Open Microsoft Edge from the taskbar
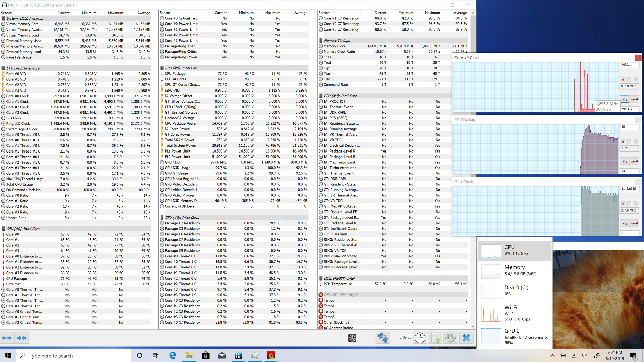The height and width of the screenshot is (362, 644). [173, 356]
